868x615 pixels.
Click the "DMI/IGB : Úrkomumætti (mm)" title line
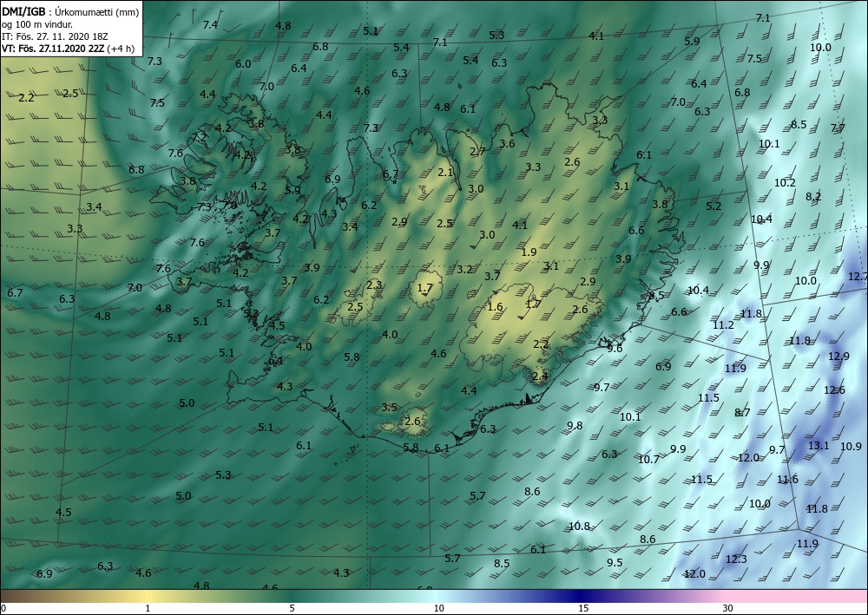70,11
